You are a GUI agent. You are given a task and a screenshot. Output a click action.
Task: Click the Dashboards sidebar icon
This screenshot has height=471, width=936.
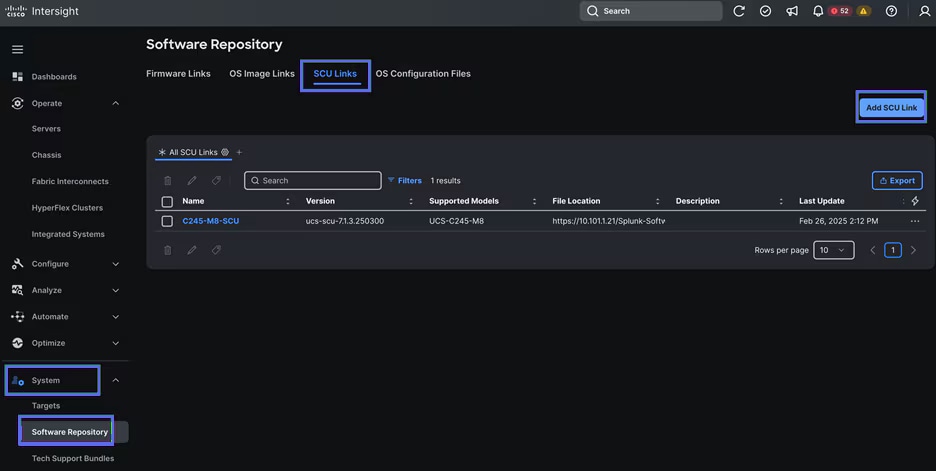(17, 76)
